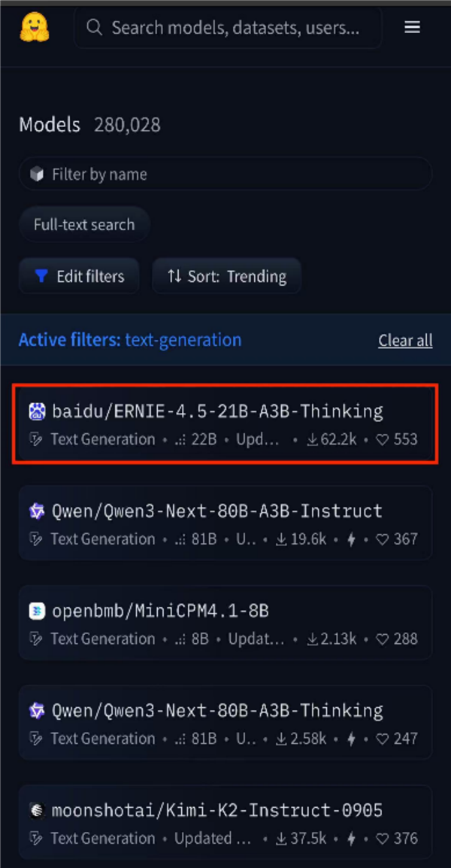Open the Edit filters panel
Image resolution: width=451 pixels, height=868 pixels.
[x=79, y=276]
